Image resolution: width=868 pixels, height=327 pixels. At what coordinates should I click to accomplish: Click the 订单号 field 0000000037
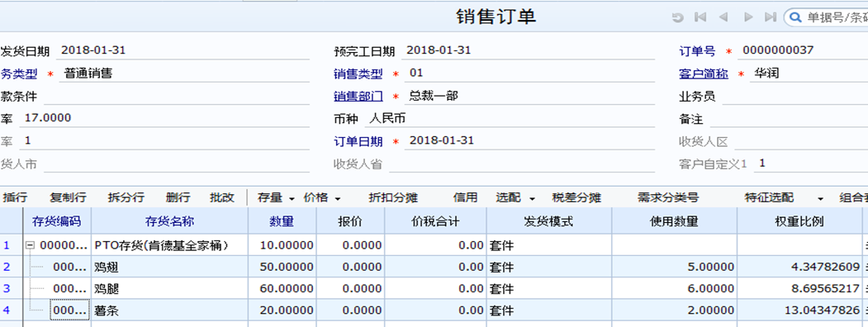pyautogui.click(x=803, y=51)
